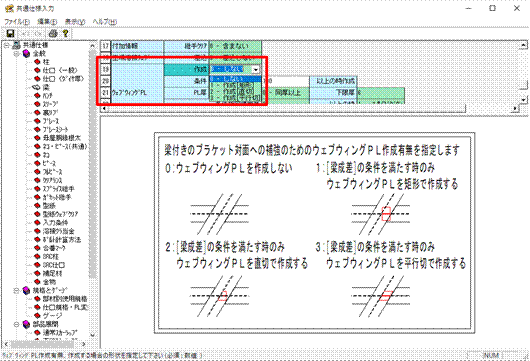The image size is (530, 361).
Task: Click the Save floppy disk toolbar icon
Action: [x=10, y=33]
